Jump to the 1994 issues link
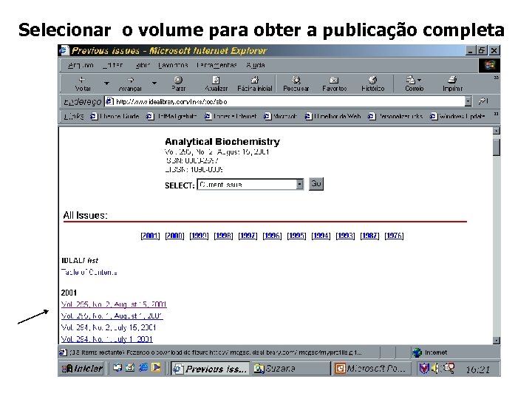The width and height of the screenshot is (532, 399). coord(321,236)
